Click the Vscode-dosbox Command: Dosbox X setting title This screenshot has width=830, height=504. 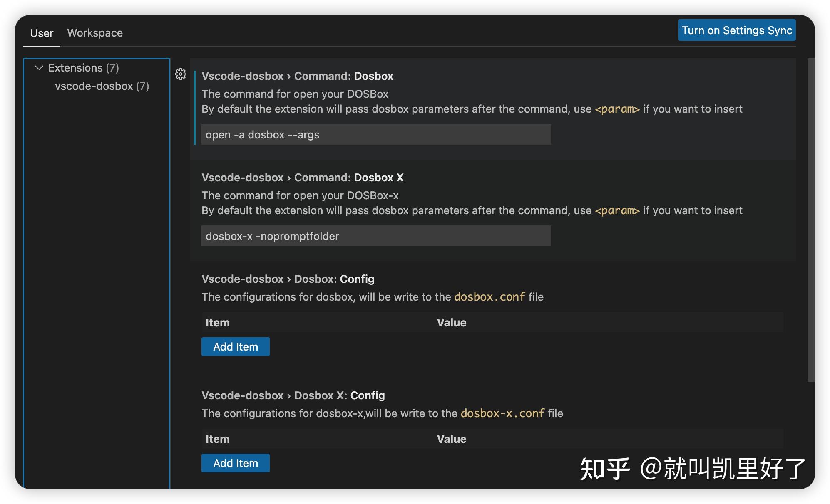click(303, 178)
